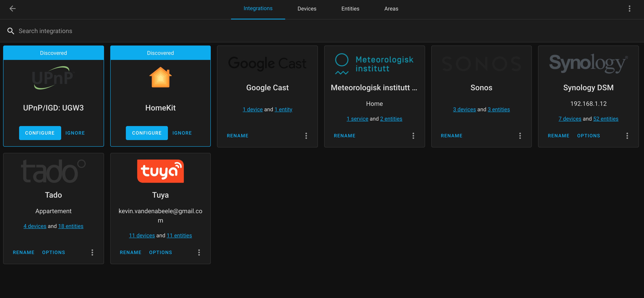This screenshot has width=644, height=298.
Task: Switch to the Entities tab
Action: coord(350,9)
